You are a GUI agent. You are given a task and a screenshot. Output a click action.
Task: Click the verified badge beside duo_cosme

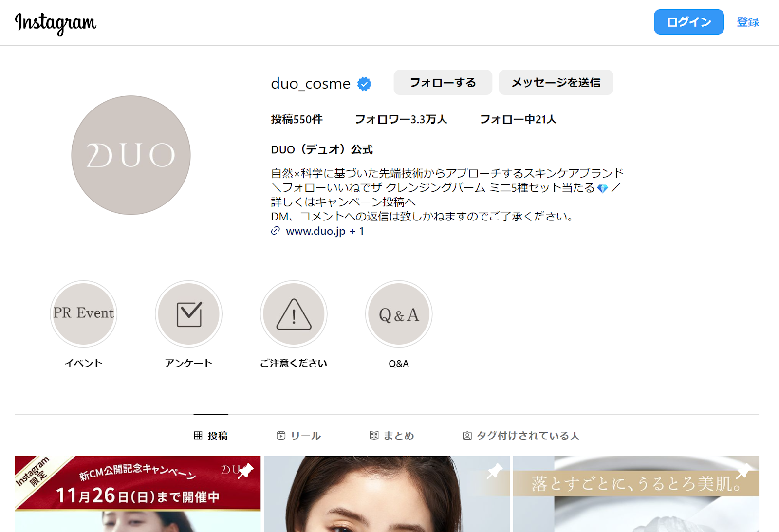tap(364, 84)
